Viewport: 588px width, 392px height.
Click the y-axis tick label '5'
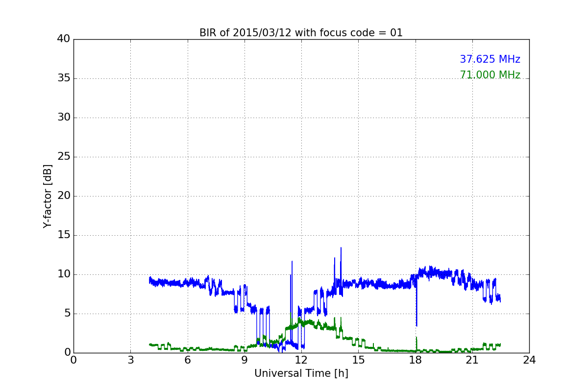click(x=67, y=314)
